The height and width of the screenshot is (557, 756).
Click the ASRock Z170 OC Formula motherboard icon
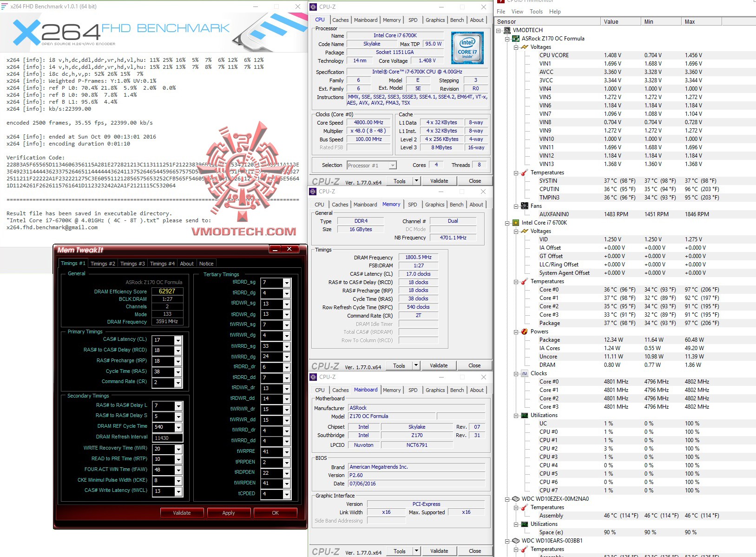[x=516, y=39]
